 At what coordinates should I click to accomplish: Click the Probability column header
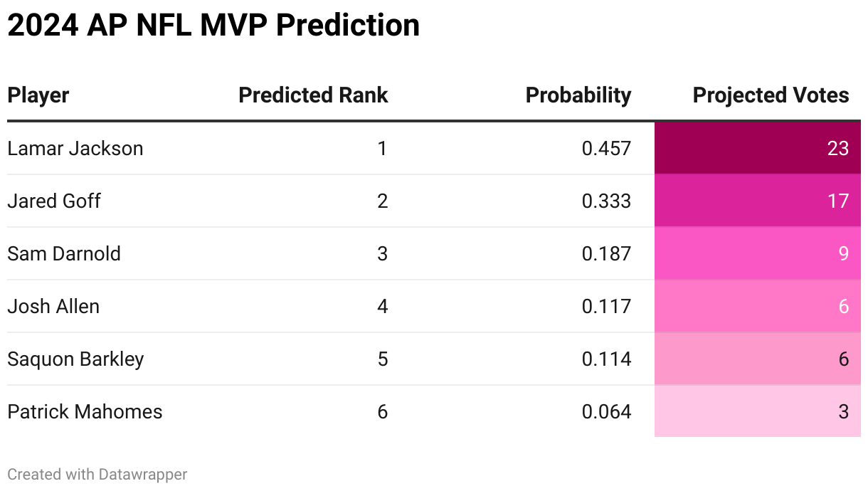(578, 95)
